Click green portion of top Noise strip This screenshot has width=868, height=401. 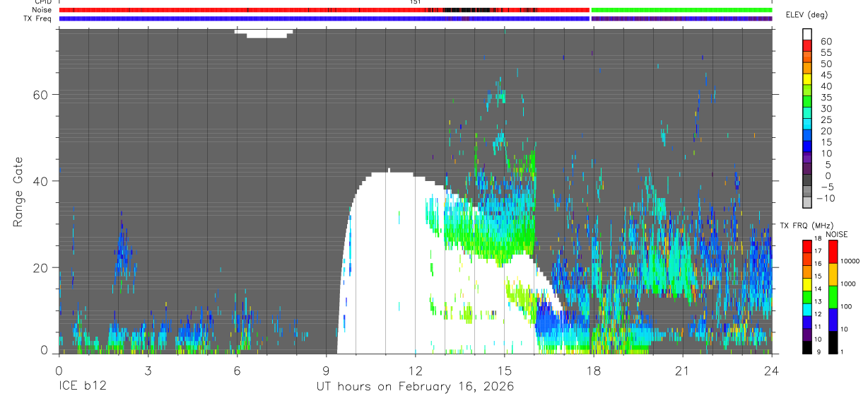point(681,10)
